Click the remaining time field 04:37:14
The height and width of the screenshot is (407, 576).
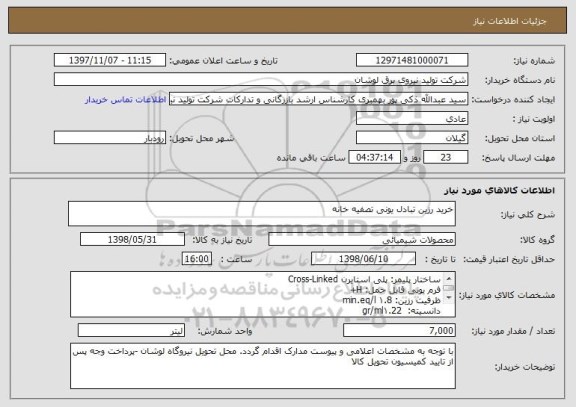pos(374,157)
